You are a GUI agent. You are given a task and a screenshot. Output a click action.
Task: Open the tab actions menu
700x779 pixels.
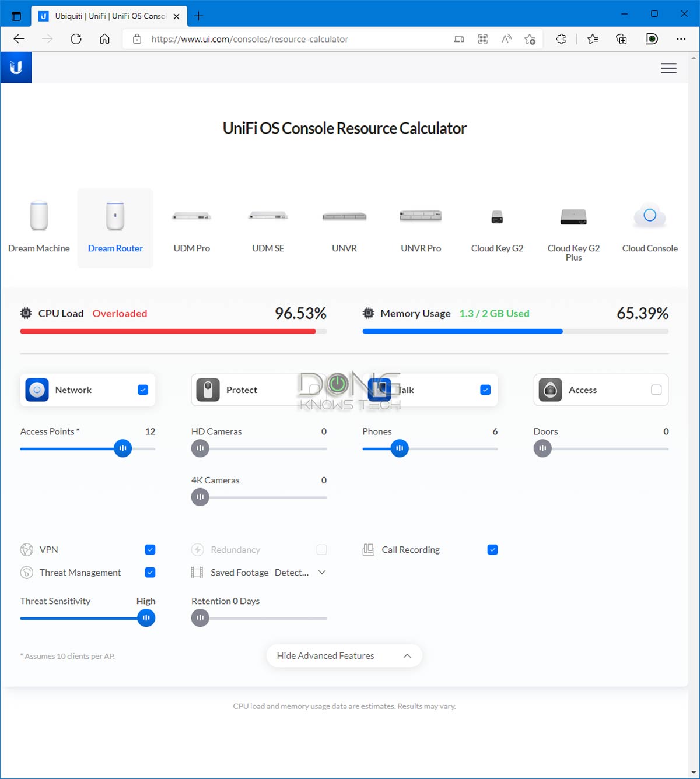[x=16, y=16]
